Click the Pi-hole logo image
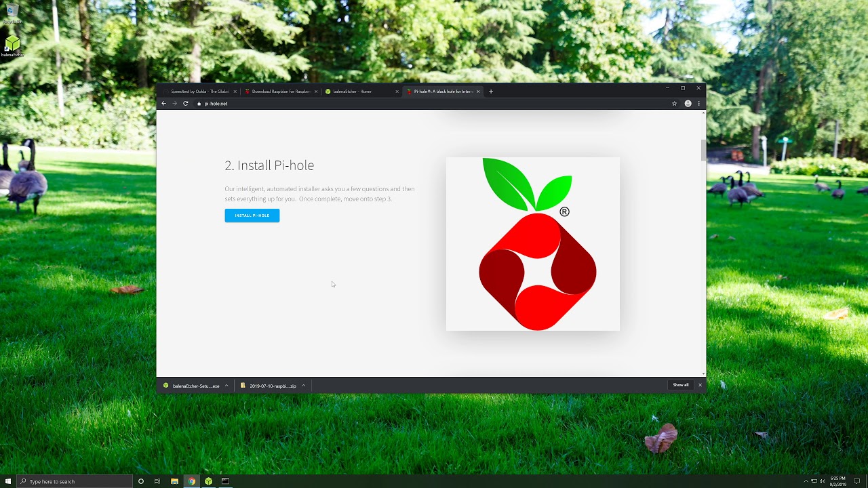Image resolution: width=868 pixels, height=488 pixels. pyautogui.click(x=533, y=244)
